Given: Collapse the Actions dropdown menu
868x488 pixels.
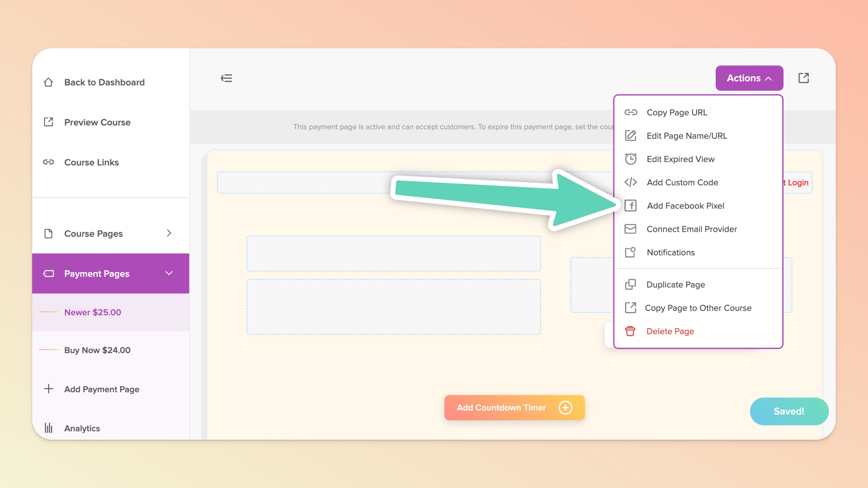Looking at the screenshot, I should point(749,78).
